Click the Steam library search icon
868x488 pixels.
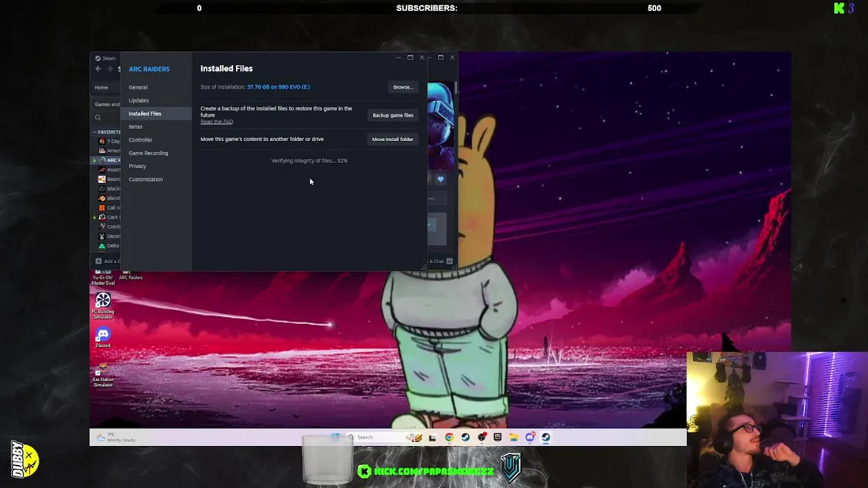(x=98, y=118)
